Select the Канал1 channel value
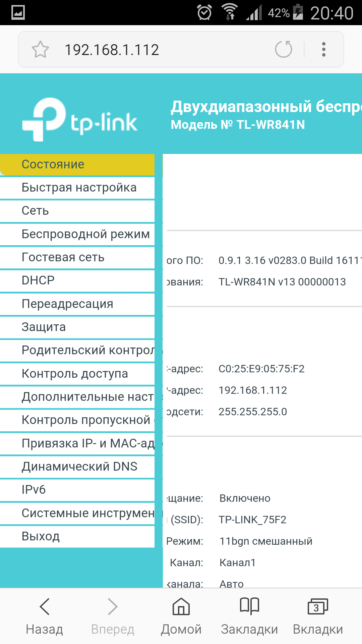This screenshot has width=362, height=644. click(x=238, y=562)
